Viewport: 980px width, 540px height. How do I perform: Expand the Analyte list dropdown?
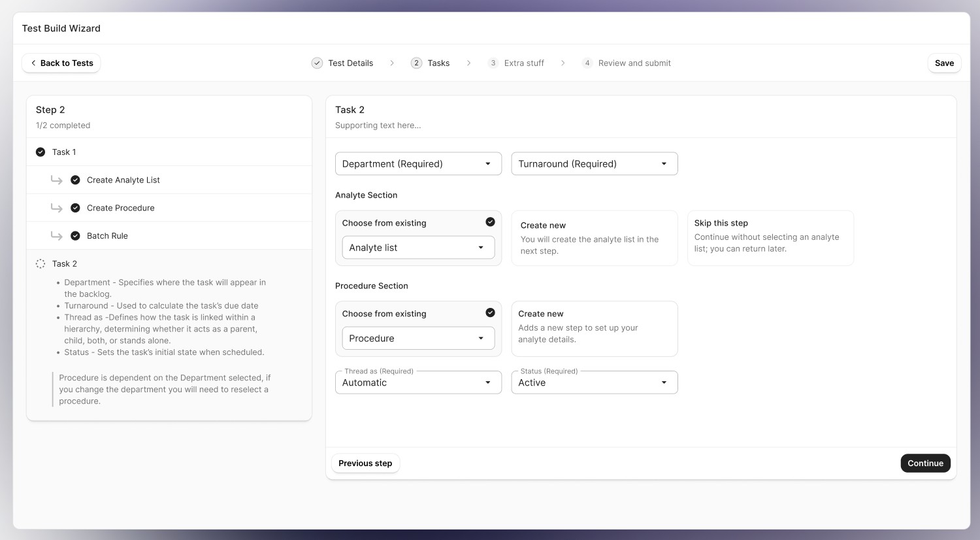pos(418,248)
